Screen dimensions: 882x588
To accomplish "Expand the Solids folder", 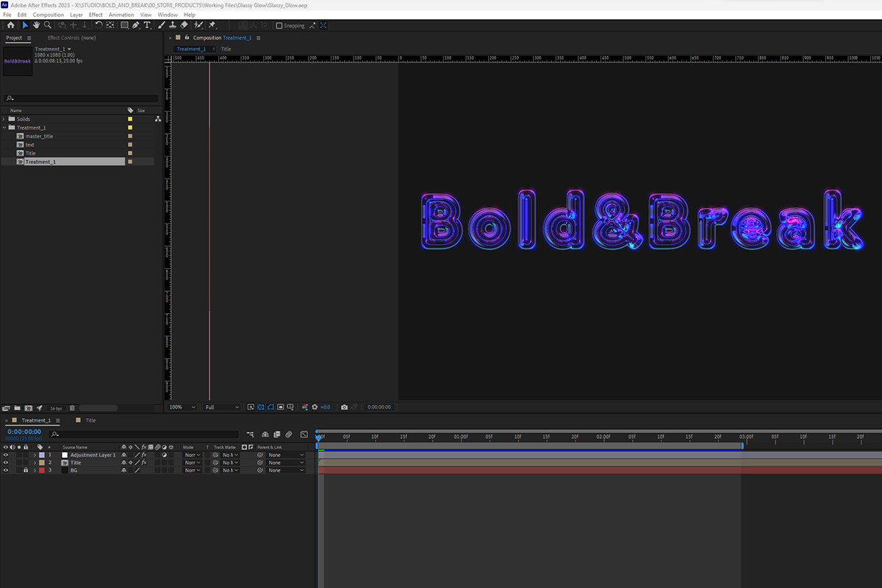I will (4, 119).
